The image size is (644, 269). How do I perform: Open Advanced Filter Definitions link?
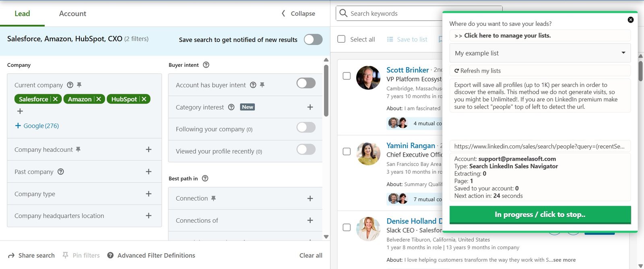(x=156, y=255)
